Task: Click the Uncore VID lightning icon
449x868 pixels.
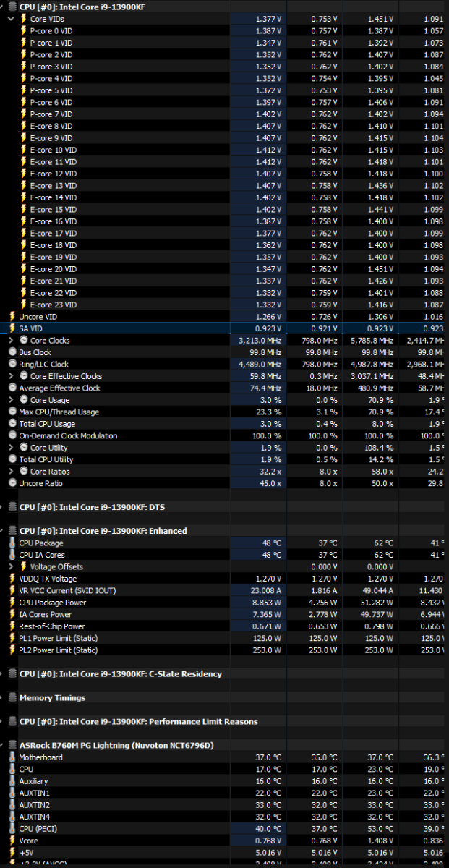Action: (x=12, y=317)
